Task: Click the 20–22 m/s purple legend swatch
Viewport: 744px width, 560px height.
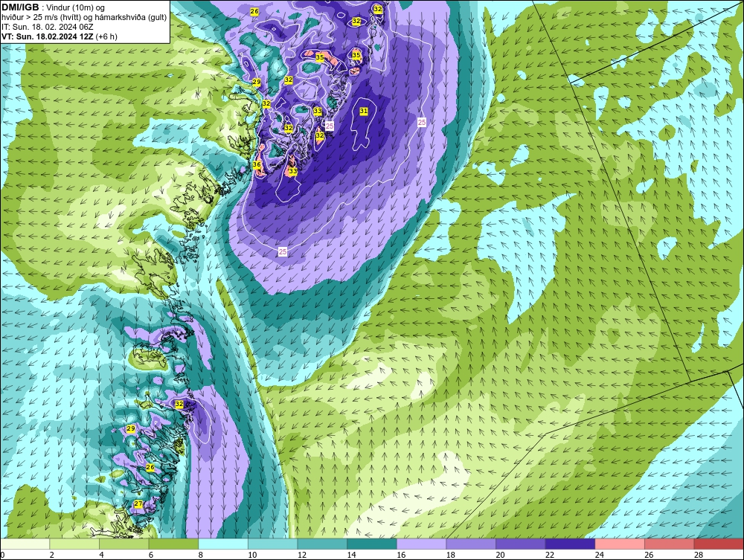Action: point(521,544)
